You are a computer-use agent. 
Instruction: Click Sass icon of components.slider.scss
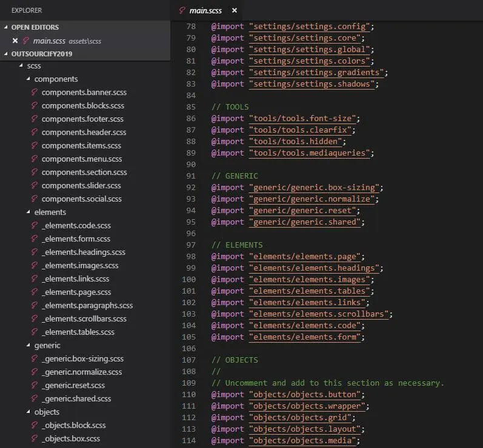tap(35, 185)
